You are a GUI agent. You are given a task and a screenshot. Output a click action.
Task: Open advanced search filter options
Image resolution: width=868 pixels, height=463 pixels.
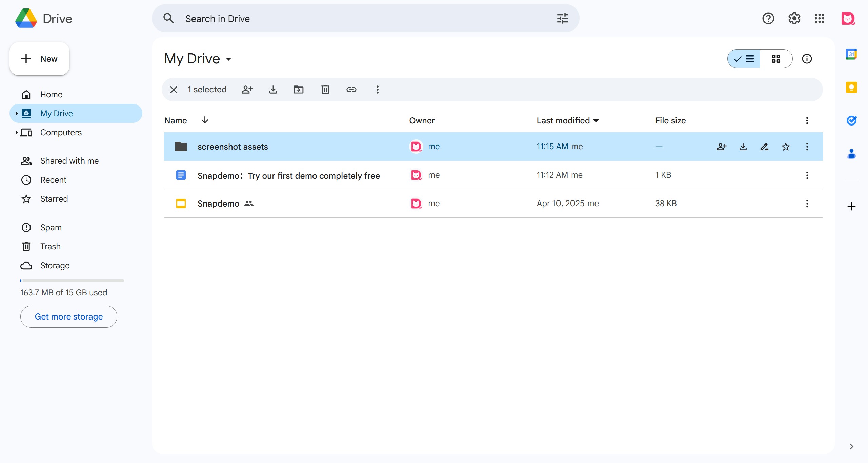tap(563, 18)
